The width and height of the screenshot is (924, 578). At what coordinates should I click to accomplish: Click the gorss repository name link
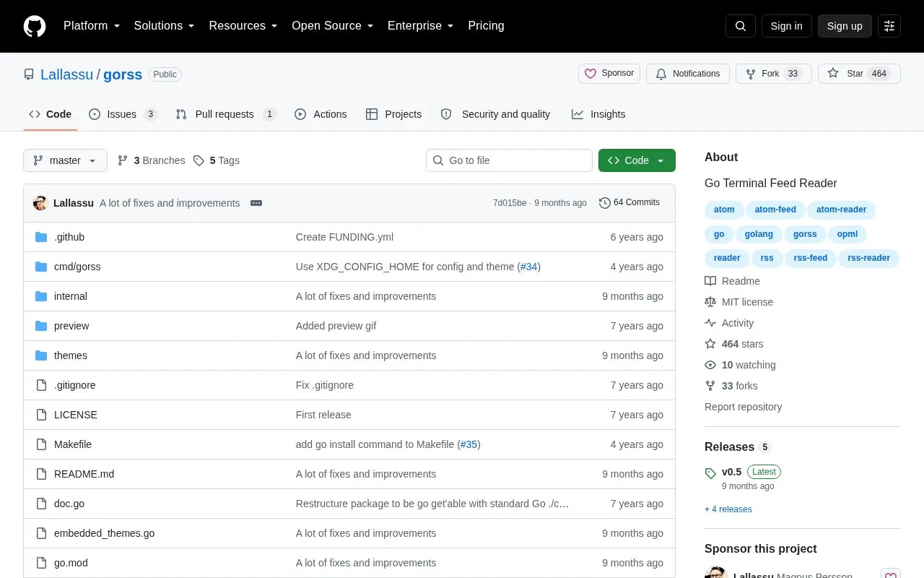tap(123, 74)
